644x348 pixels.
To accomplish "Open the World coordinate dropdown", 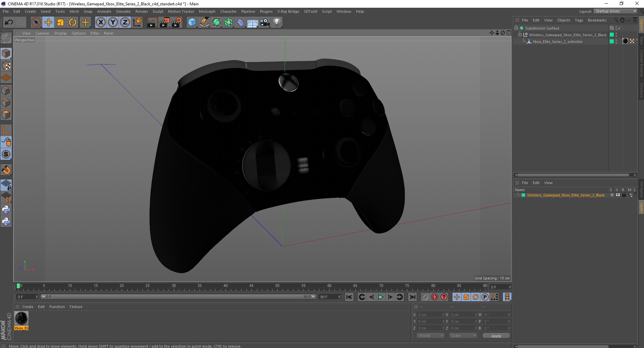I will tap(430, 336).
